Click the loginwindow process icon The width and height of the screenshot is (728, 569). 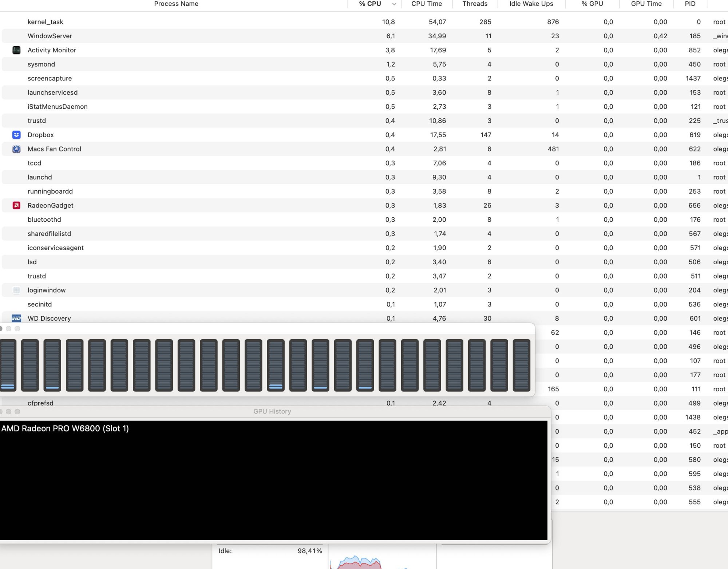coord(16,290)
